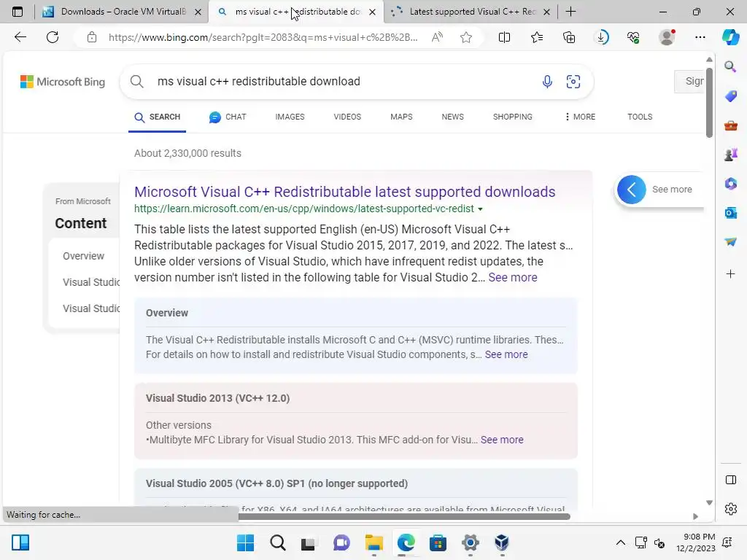Open Widgets panel on taskbar
747x560 pixels.
(x=20, y=542)
